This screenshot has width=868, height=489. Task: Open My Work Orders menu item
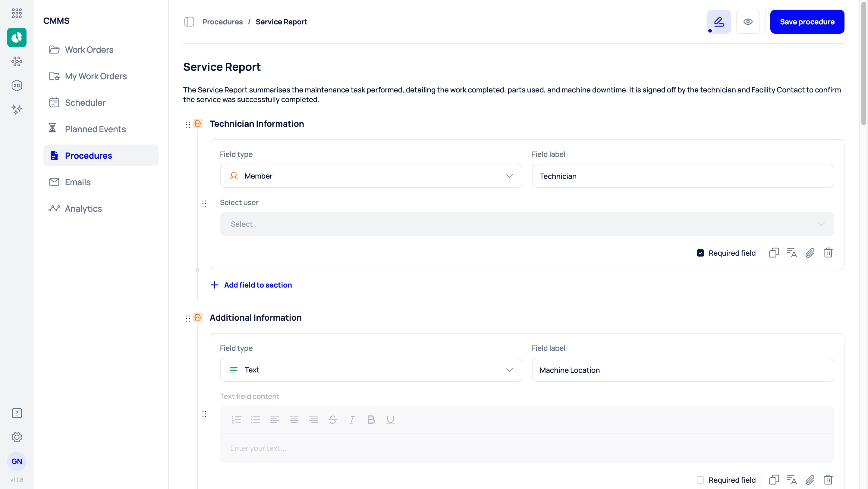[x=101, y=76]
